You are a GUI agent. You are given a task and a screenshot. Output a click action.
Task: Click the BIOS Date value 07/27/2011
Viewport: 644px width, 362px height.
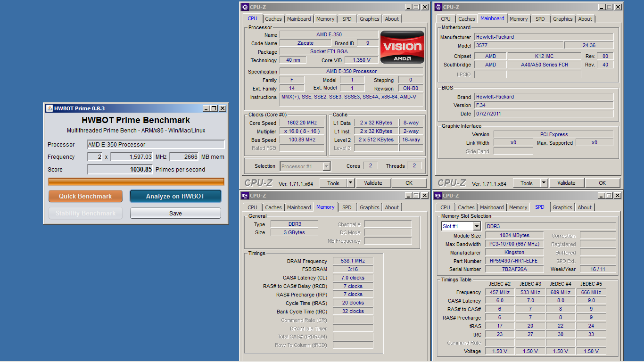pyautogui.click(x=544, y=114)
